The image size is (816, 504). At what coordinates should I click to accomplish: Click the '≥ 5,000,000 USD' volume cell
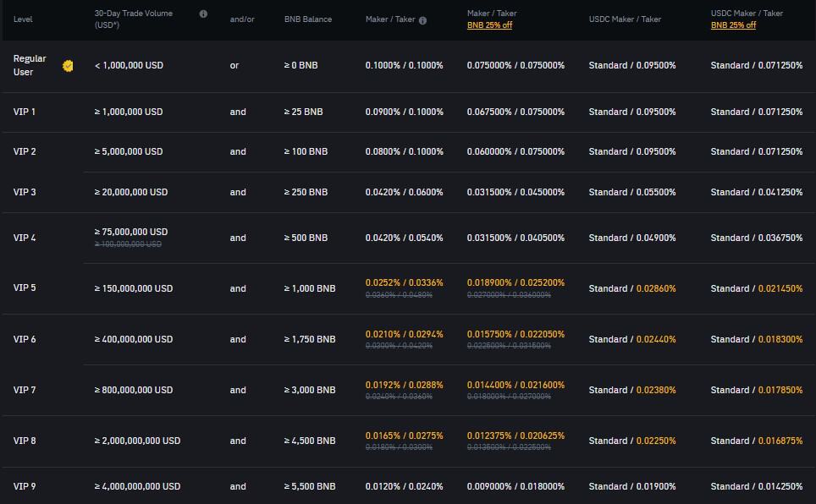[129, 151]
